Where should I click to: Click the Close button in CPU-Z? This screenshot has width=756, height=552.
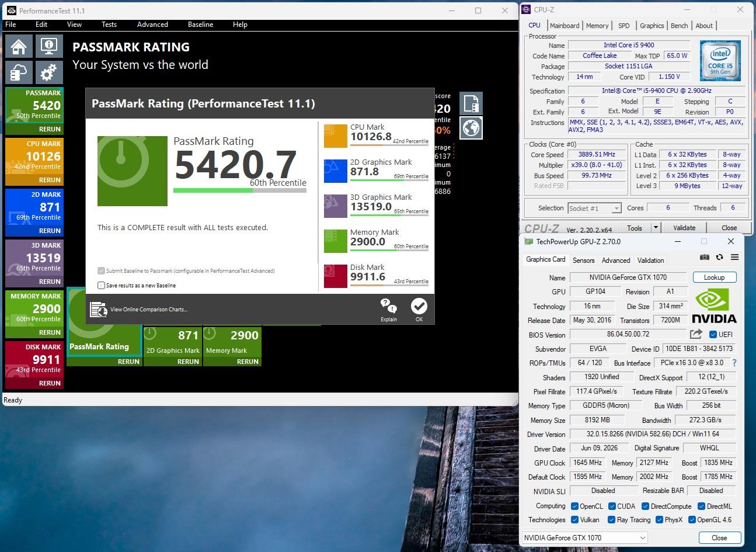[729, 228]
